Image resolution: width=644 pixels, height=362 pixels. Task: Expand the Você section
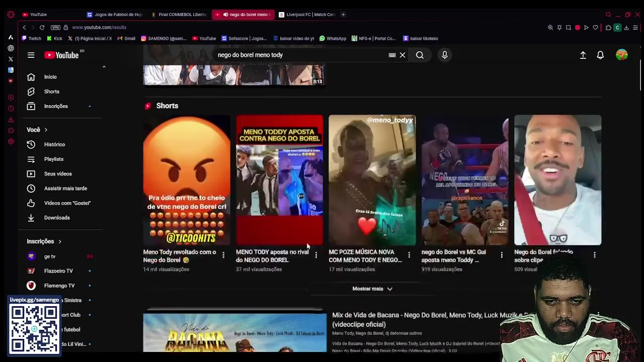pyautogui.click(x=37, y=130)
